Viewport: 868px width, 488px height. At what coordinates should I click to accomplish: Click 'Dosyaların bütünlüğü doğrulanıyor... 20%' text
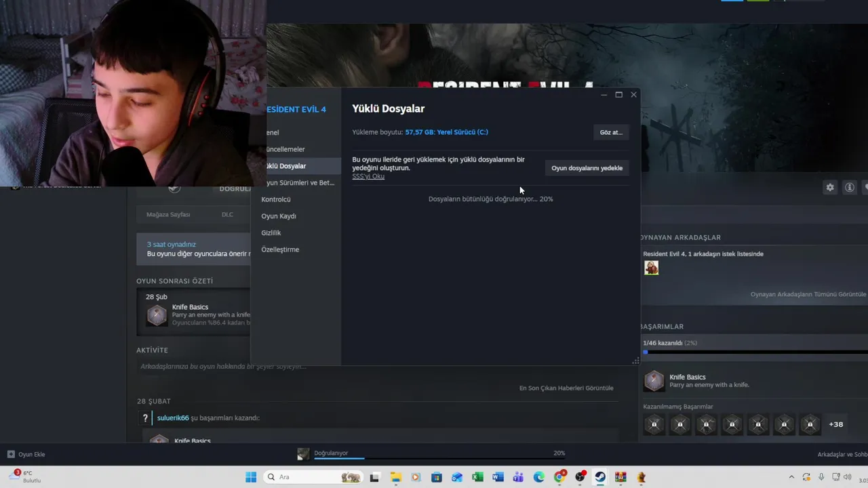(x=490, y=199)
